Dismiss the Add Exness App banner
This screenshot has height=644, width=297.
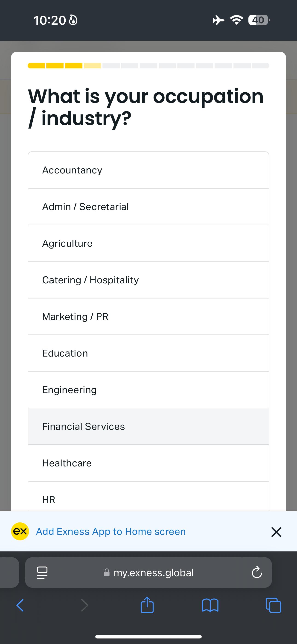(x=276, y=532)
